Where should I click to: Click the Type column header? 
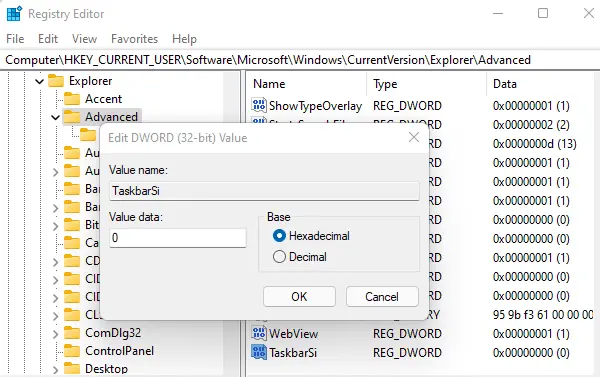[385, 84]
